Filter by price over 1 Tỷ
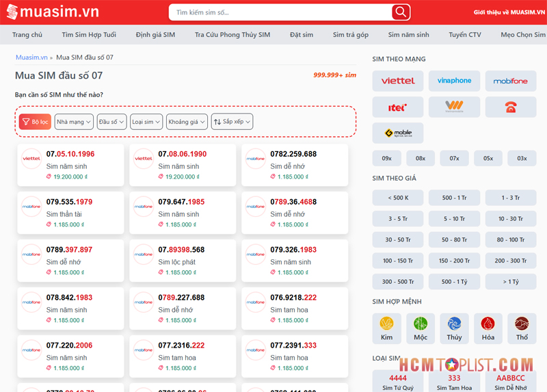 point(511,281)
